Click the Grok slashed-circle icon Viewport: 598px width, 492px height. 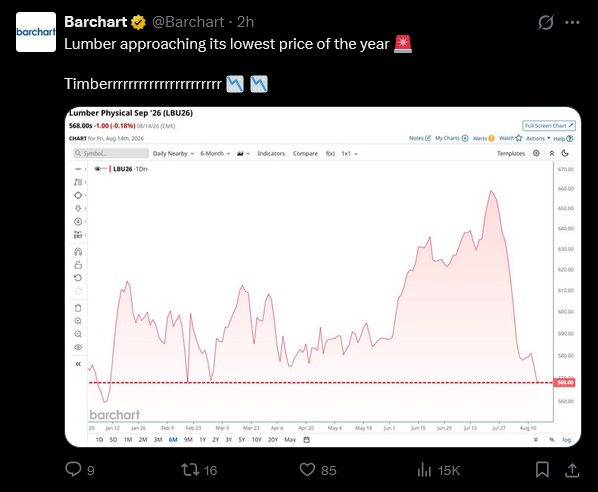546,23
